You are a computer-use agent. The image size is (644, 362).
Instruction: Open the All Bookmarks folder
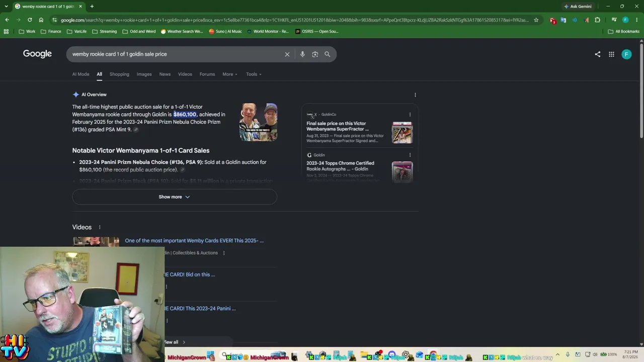point(624,31)
